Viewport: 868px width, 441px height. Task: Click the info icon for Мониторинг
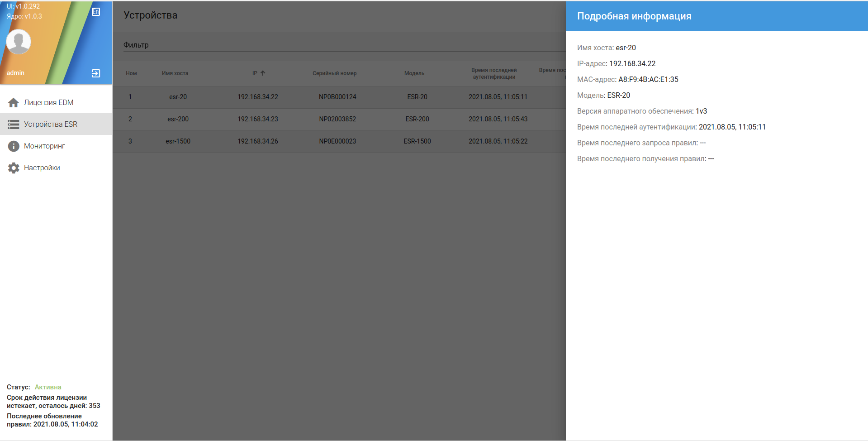[x=14, y=146]
